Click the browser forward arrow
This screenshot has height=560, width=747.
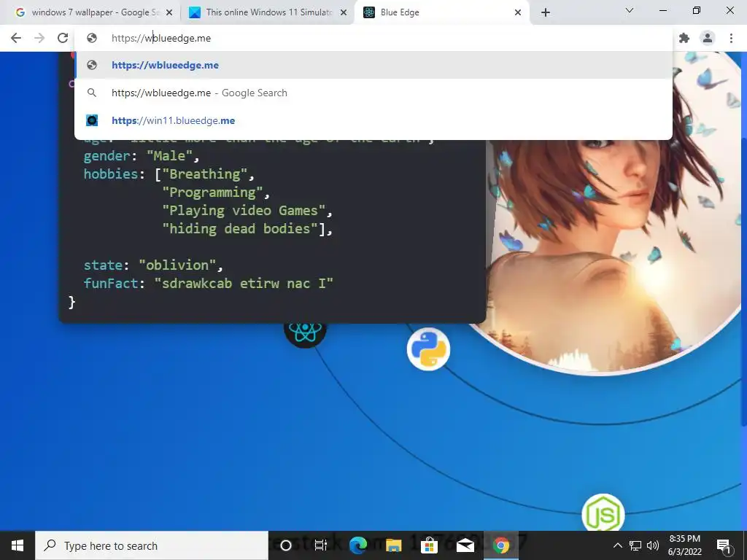(x=39, y=38)
